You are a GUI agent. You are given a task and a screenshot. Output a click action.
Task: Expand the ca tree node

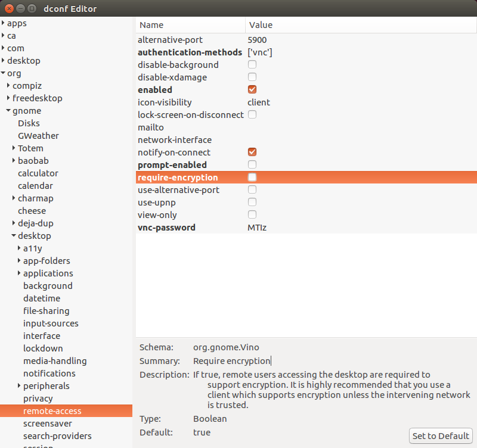pos(3,35)
